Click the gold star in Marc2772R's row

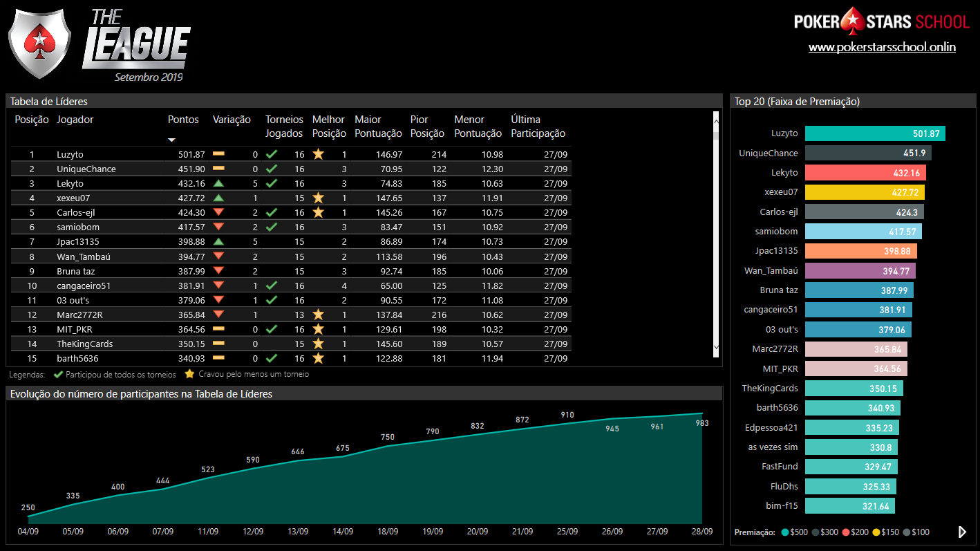click(x=318, y=315)
